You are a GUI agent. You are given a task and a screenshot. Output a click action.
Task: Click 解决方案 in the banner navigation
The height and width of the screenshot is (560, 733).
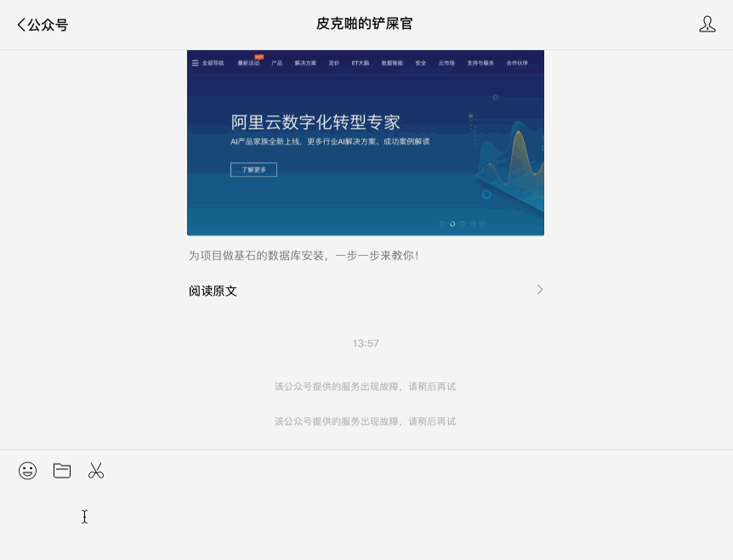coord(305,63)
